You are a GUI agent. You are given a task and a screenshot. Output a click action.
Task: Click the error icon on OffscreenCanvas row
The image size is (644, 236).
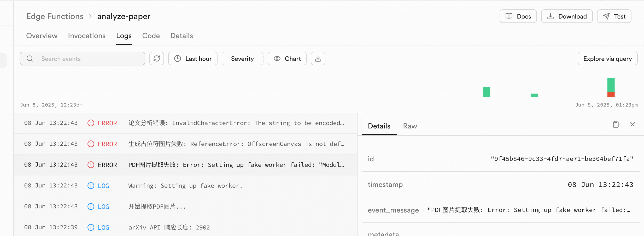point(91,144)
